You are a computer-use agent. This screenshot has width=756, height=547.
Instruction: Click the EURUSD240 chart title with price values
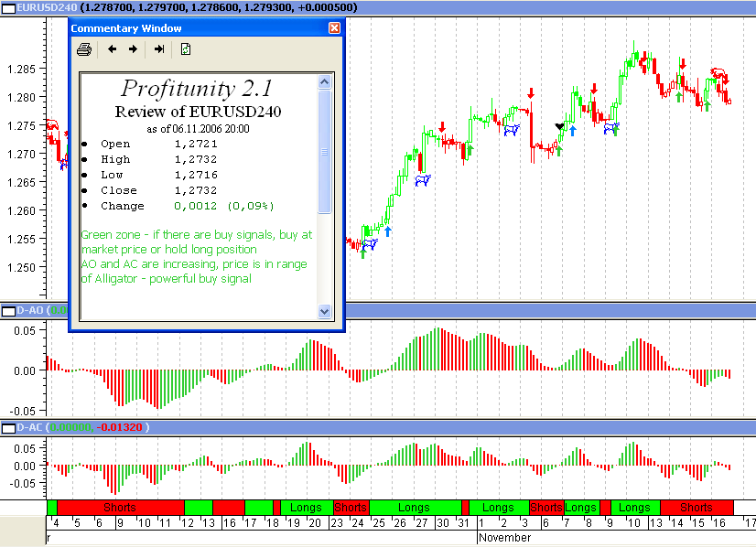pyautogui.click(x=187, y=7)
